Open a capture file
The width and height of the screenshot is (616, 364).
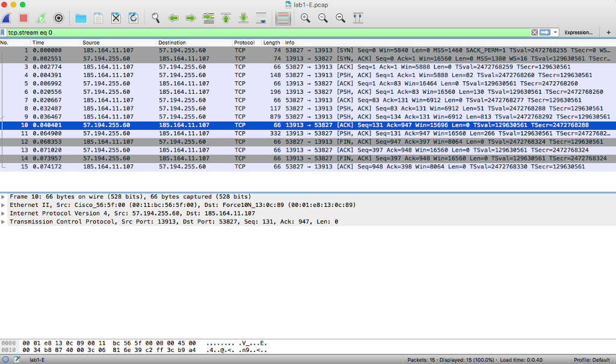81,18
